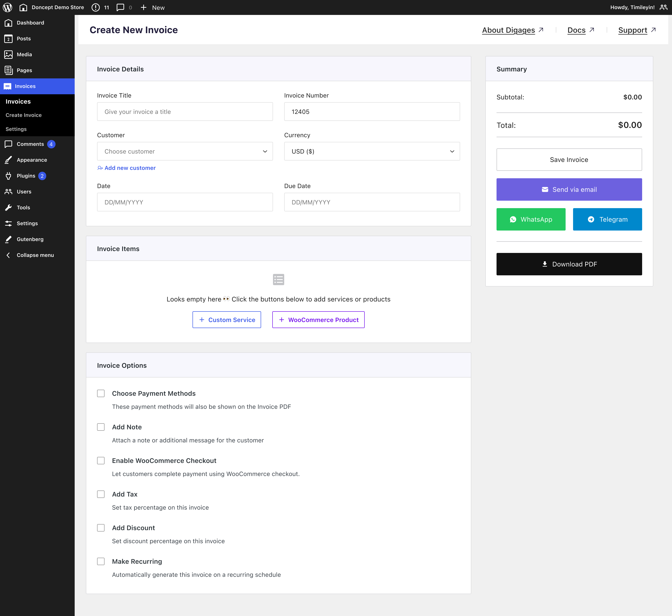Click the Collapse menu arrow icon

click(x=8, y=255)
